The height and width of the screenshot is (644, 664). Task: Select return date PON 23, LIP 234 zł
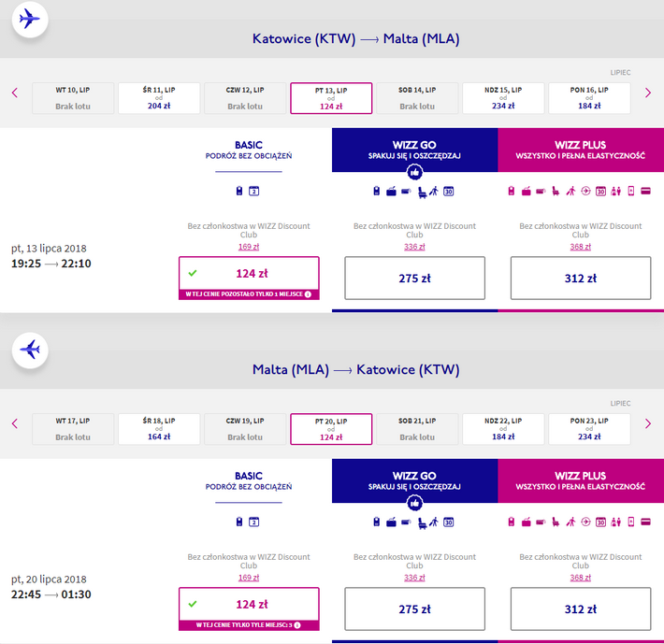tap(589, 429)
